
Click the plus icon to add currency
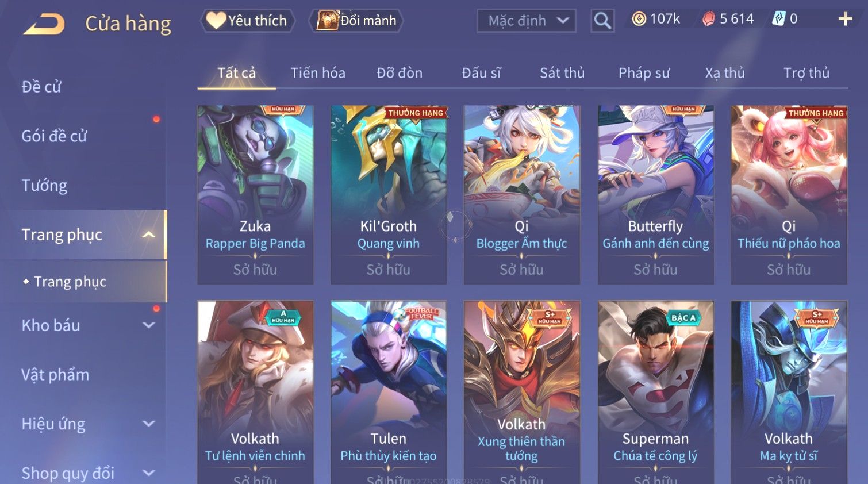[845, 19]
